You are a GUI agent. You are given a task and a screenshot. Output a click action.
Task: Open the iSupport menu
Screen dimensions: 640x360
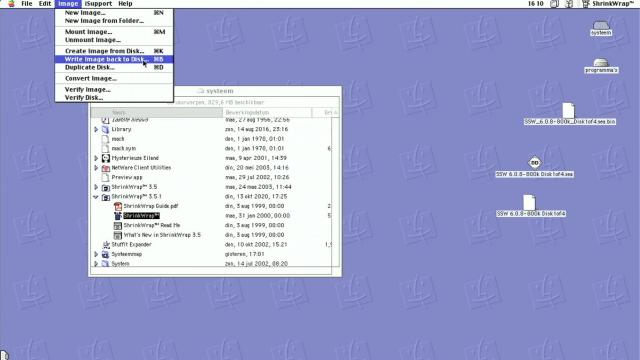[x=98, y=4]
